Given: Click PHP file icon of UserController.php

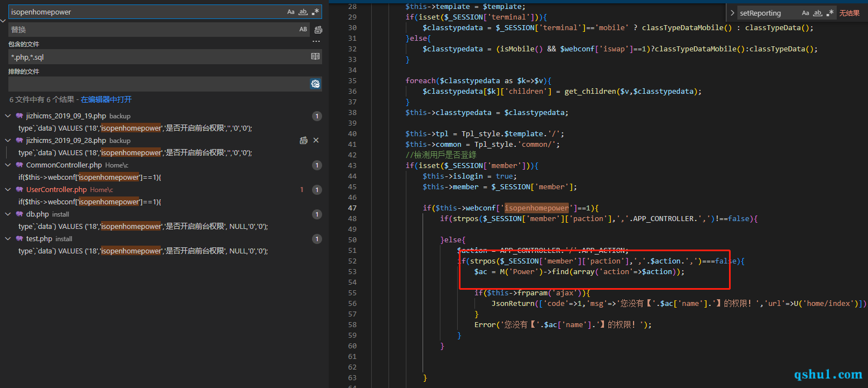Looking at the screenshot, I should tap(20, 190).
